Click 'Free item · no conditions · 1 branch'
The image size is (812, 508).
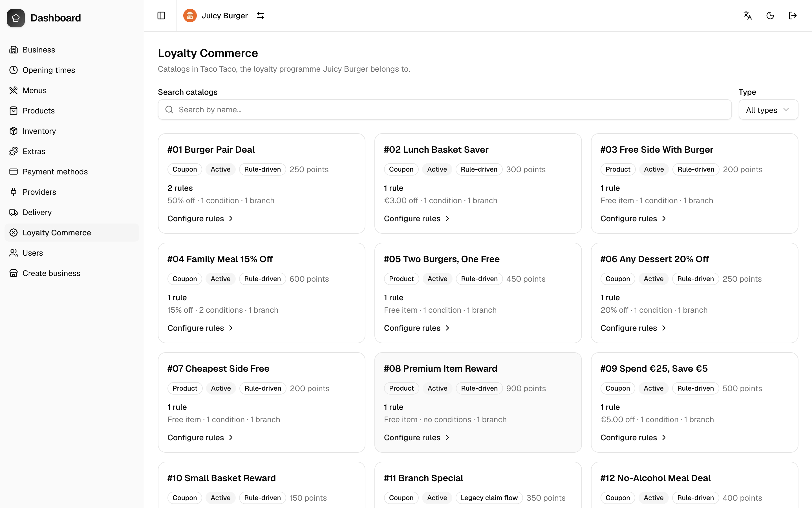pyautogui.click(x=445, y=419)
